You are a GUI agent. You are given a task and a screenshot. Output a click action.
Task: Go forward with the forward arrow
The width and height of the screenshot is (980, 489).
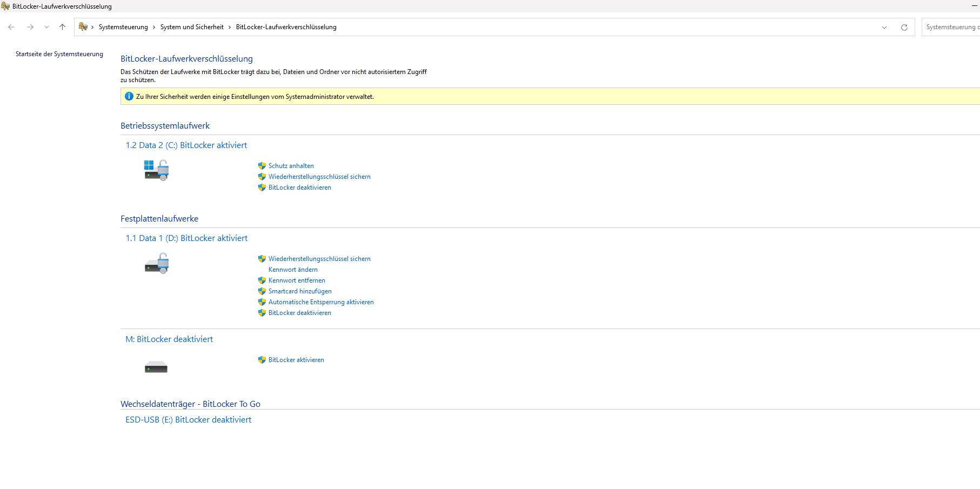(x=30, y=27)
